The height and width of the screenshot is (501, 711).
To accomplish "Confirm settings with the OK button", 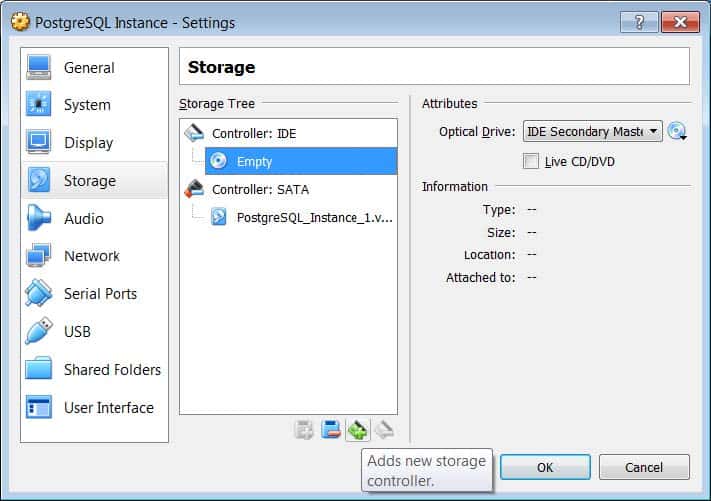I will tap(545, 467).
